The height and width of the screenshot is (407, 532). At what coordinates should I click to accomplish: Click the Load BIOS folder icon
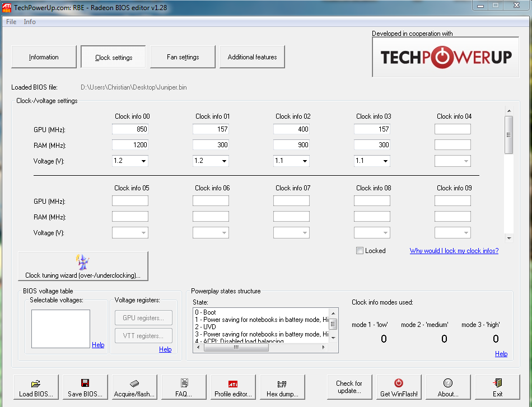point(36,383)
